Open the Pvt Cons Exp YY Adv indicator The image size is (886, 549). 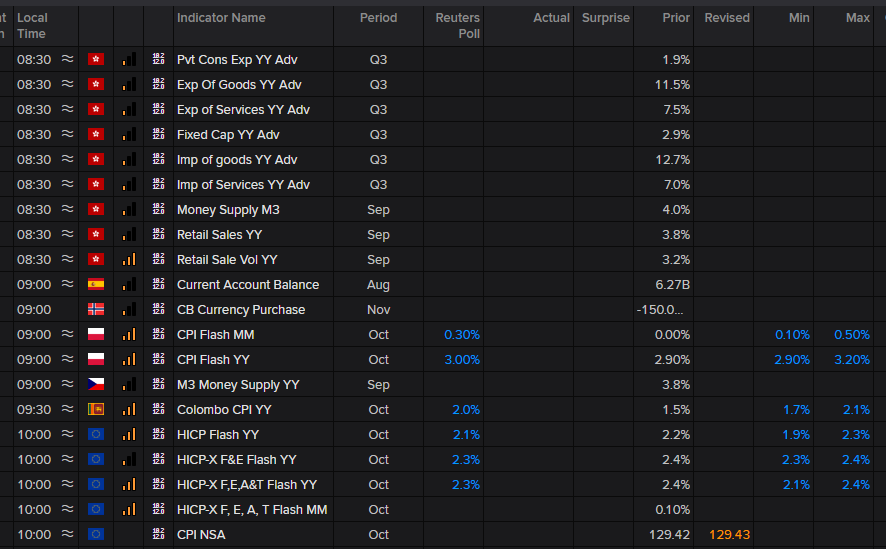click(x=237, y=60)
